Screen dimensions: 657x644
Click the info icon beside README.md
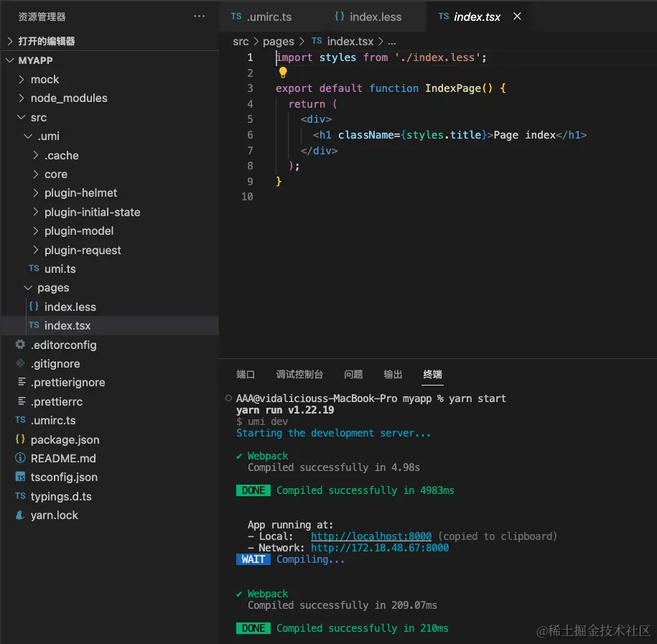(x=20, y=458)
